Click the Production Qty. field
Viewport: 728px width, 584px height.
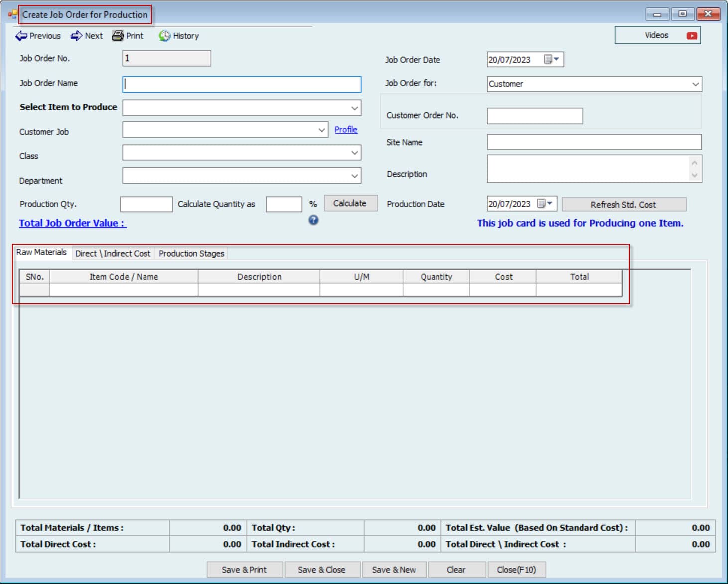pos(146,204)
